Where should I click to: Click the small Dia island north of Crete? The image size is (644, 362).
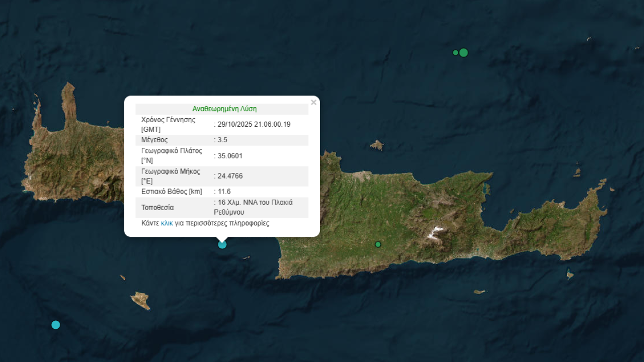coord(376,145)
